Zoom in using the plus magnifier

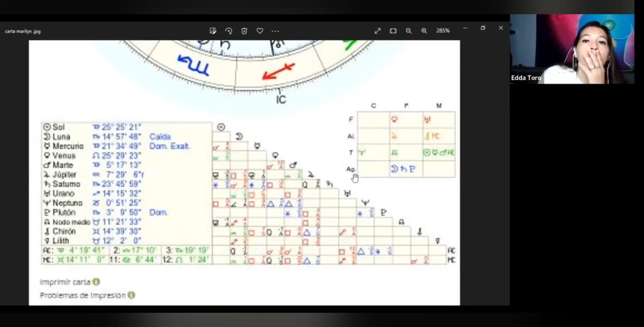coord(424,31)
